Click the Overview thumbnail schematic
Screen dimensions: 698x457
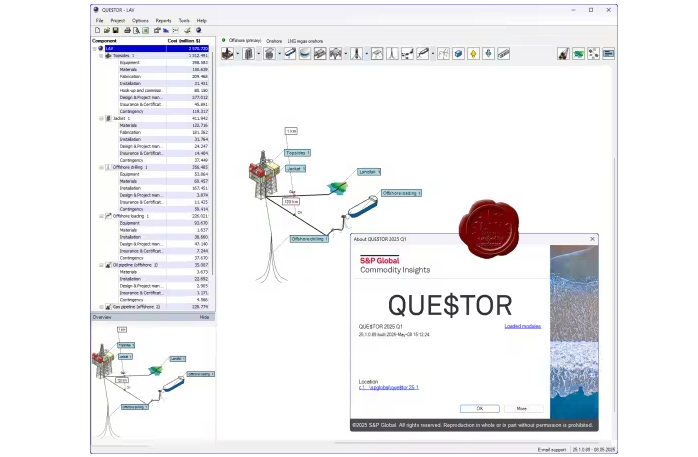pyautogui.click(x=153, y=381)
